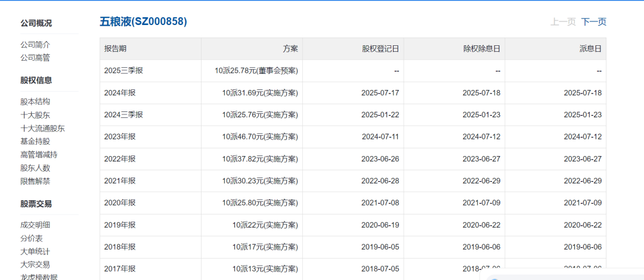Open the 股本结构 page
This screenshot has width=644, height=280.
35,102
